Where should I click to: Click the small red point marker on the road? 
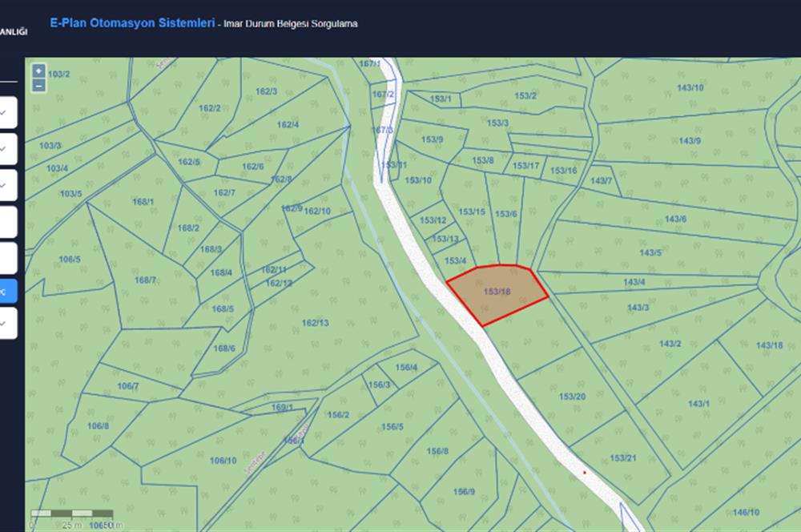[x=584, y=473]
